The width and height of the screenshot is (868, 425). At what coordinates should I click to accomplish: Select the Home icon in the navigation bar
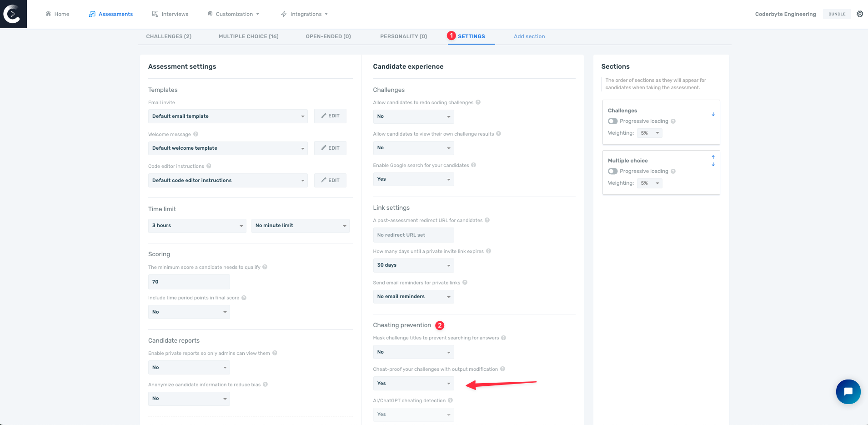tap(49, 14)
